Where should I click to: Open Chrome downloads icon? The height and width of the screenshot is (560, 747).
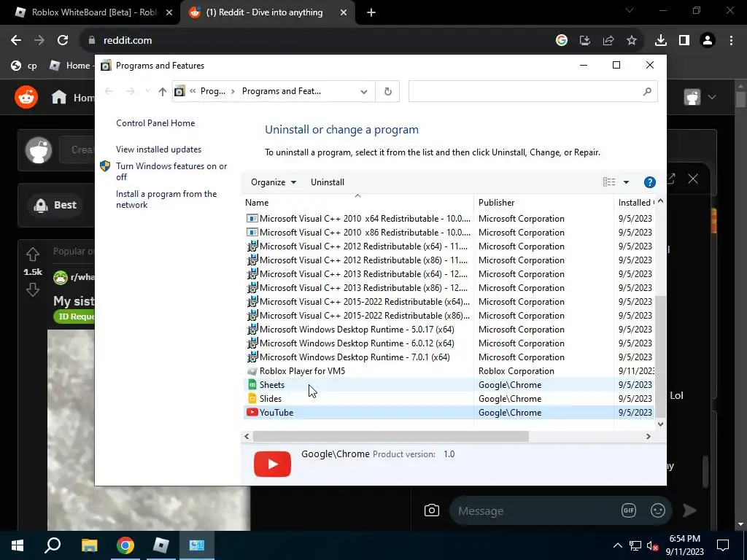click(661, 41)
